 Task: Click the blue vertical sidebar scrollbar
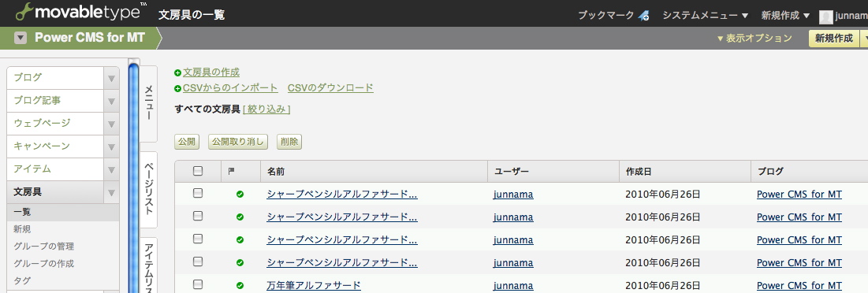tap(133, 177)
